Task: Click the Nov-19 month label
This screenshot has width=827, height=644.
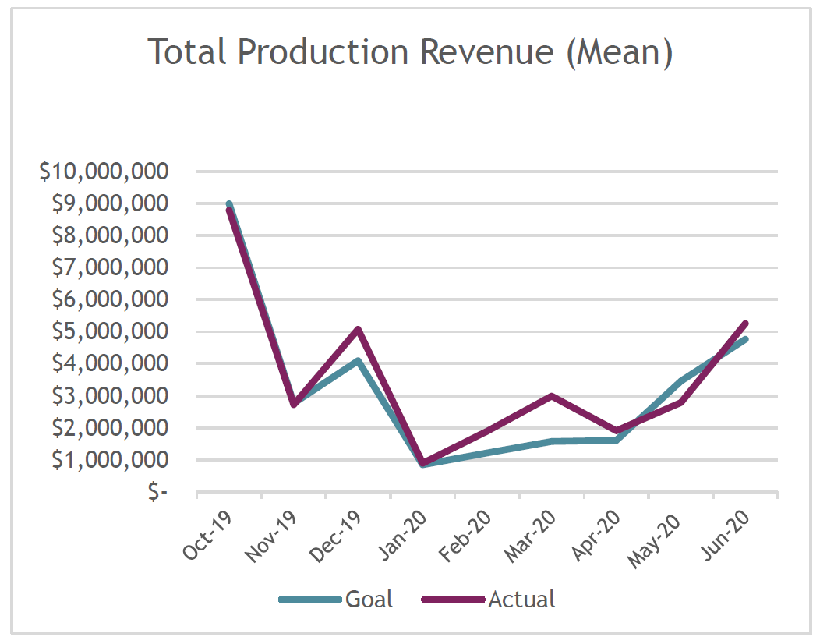Action: tap(270, 536)
